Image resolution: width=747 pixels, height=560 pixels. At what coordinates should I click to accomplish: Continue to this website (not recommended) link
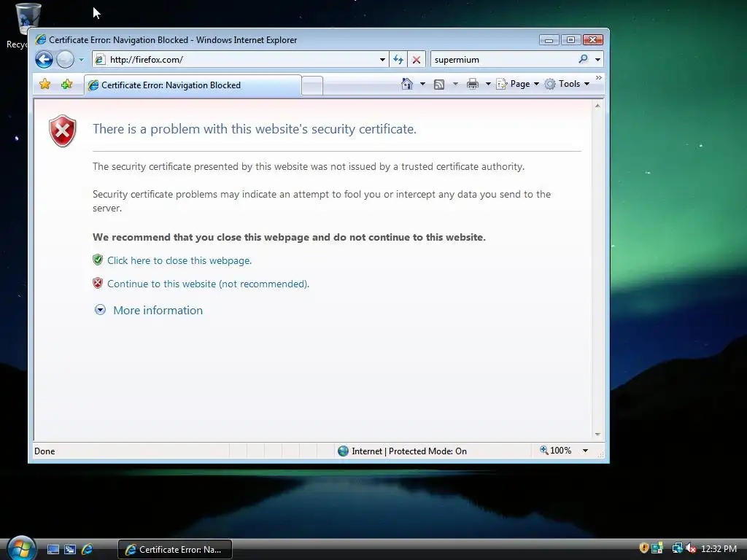(x=208, y=284)
